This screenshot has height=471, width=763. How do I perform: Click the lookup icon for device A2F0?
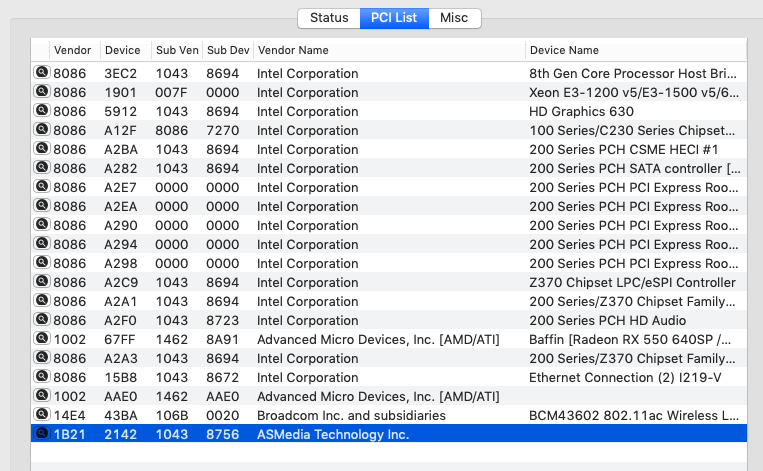42,319
